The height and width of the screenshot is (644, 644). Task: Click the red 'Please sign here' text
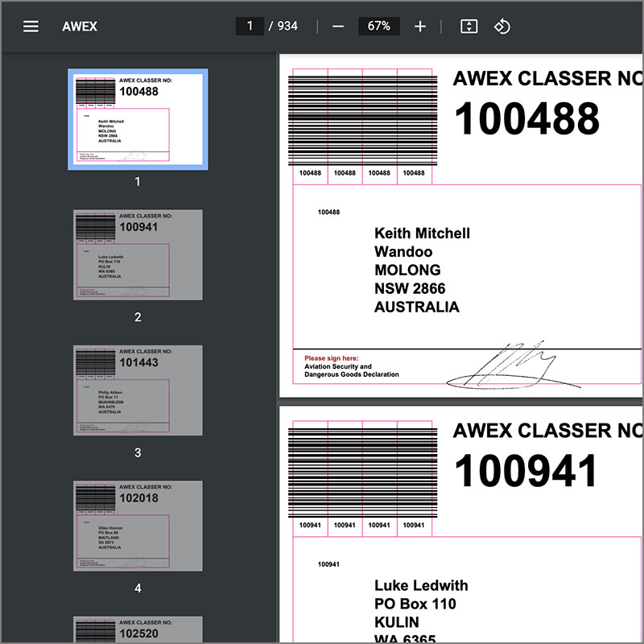pyautogui.click(x=331, y=358)
